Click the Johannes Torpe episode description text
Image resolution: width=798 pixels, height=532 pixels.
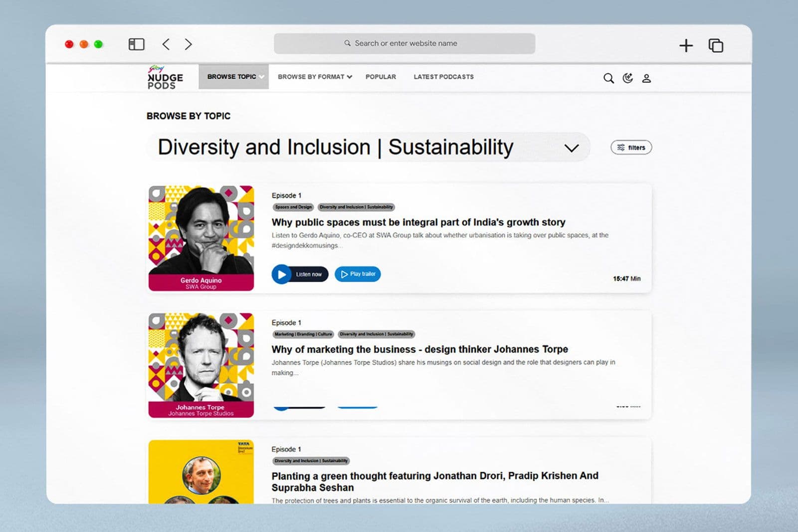[443, 367]
